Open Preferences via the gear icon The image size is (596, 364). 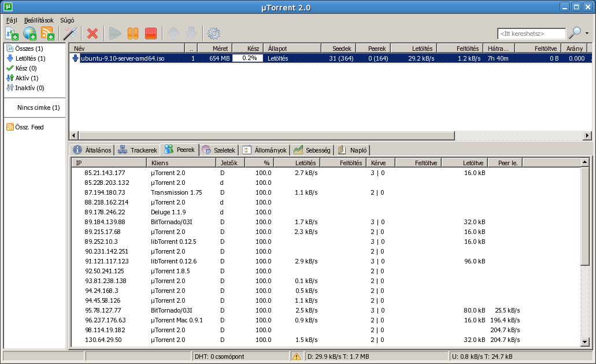(214, 34)
